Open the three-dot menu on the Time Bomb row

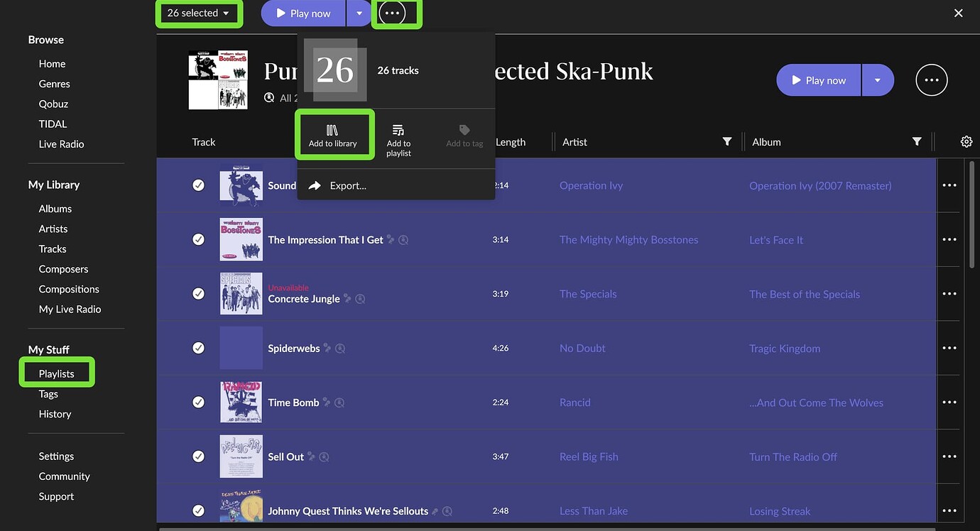click(949, 402)
